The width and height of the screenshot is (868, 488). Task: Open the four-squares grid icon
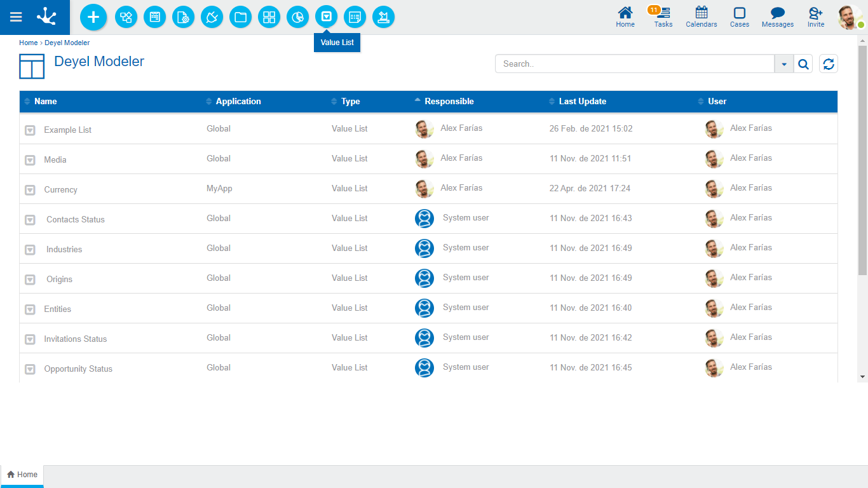(x=269, y=17)
